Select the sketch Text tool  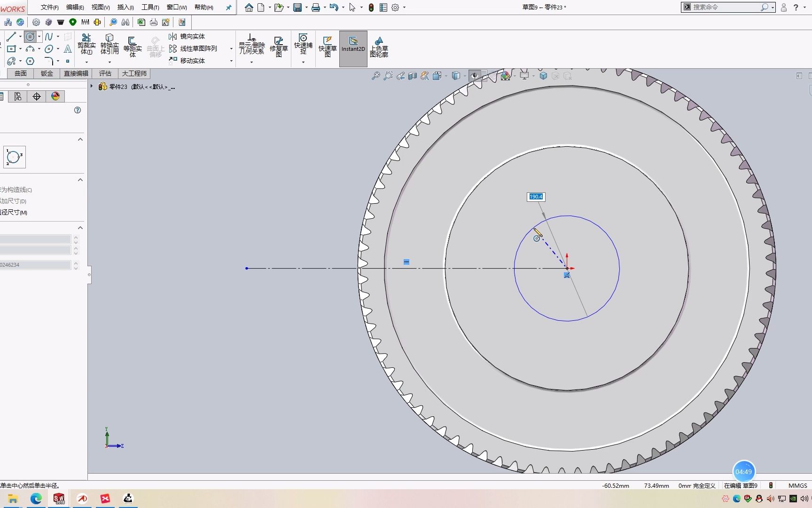pos(68,49)
